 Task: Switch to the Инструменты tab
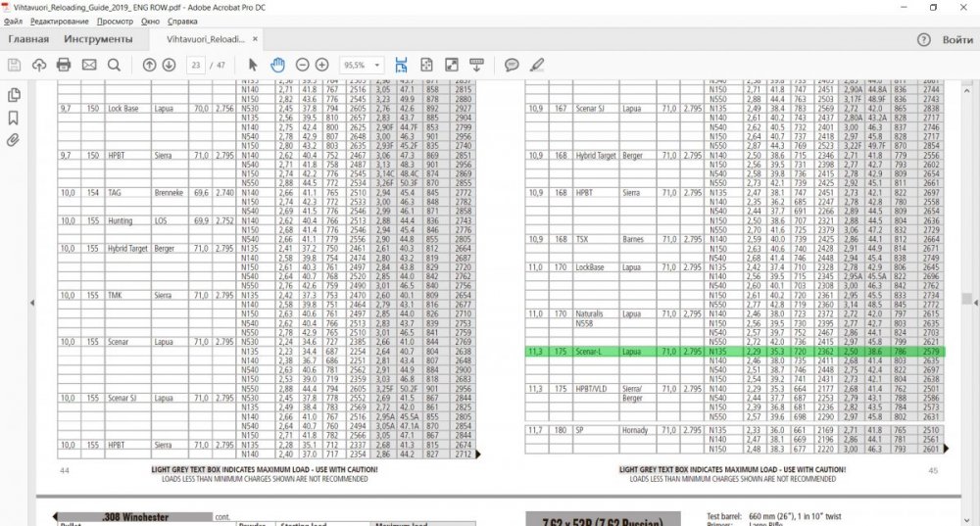coord(98,40)
